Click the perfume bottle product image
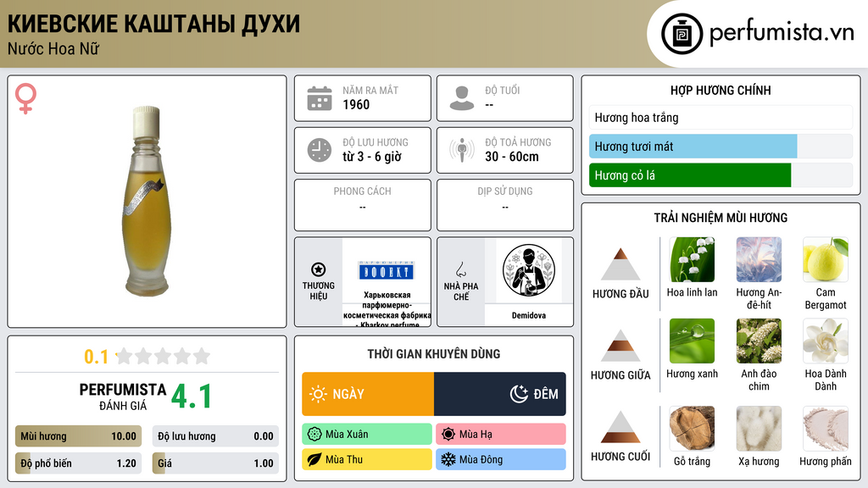 146,201
